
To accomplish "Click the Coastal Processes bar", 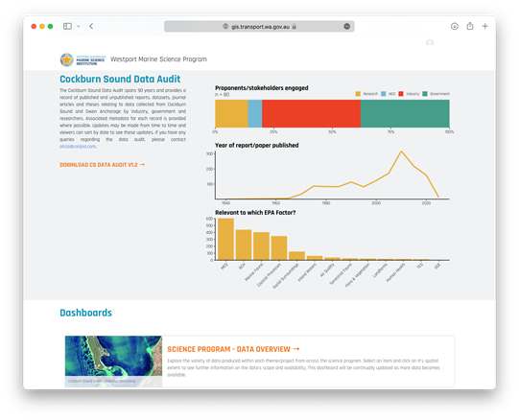I will pyautogui.click(x=279, y=248).
